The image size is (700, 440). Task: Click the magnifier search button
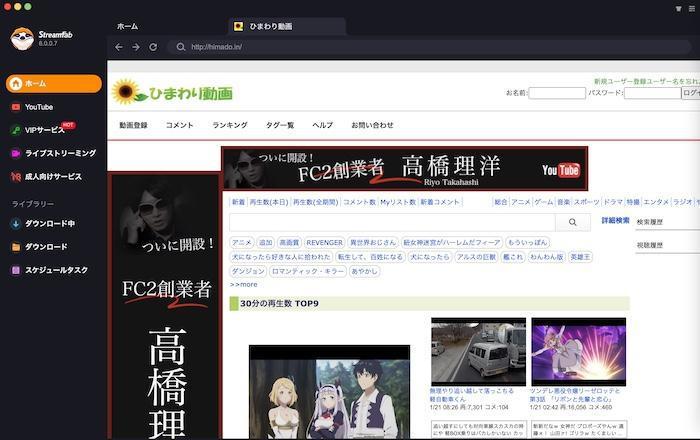pos(573,222)
